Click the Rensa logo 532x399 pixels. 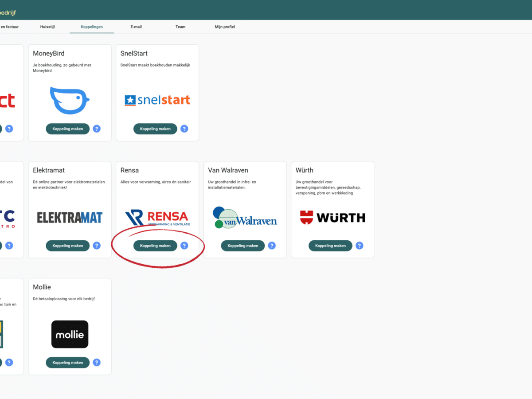[x=157, y=218]
